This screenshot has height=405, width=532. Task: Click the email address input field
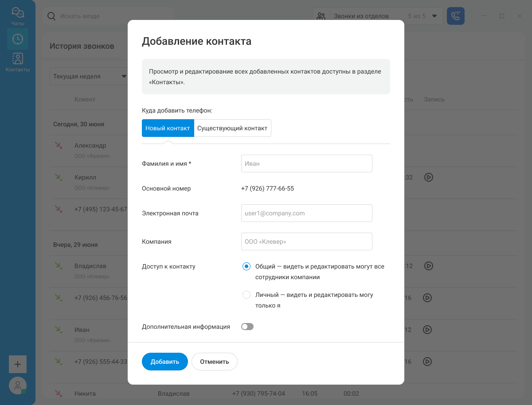(x=307, y=213)
